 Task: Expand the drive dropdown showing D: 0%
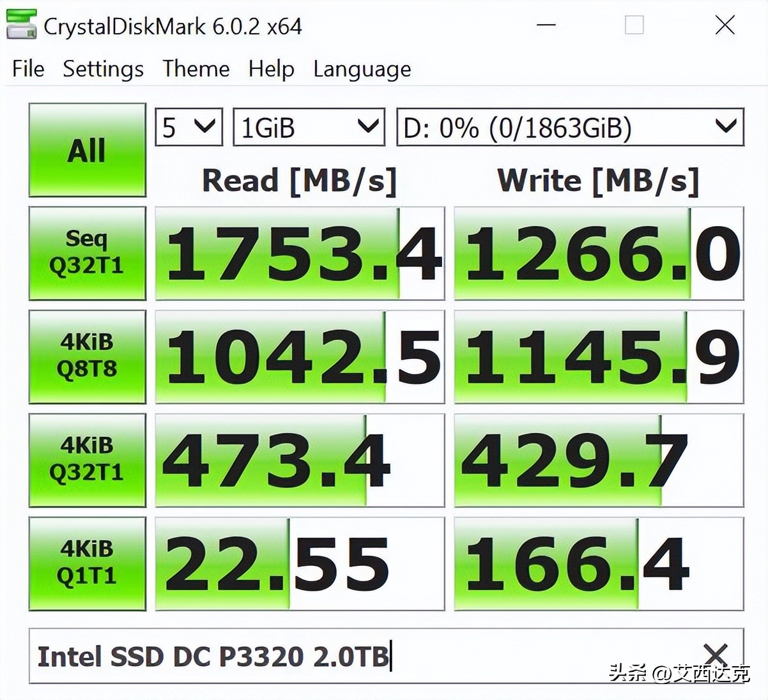point(570,127)
